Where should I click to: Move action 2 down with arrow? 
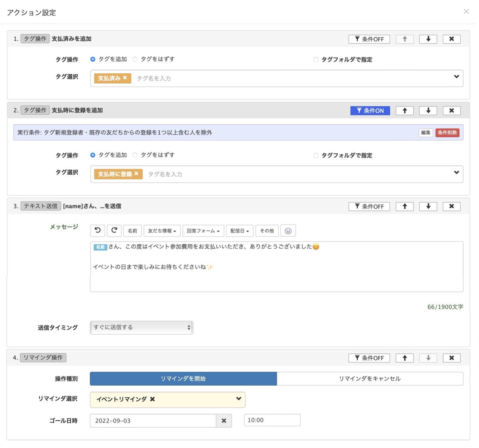coord(428,111)
